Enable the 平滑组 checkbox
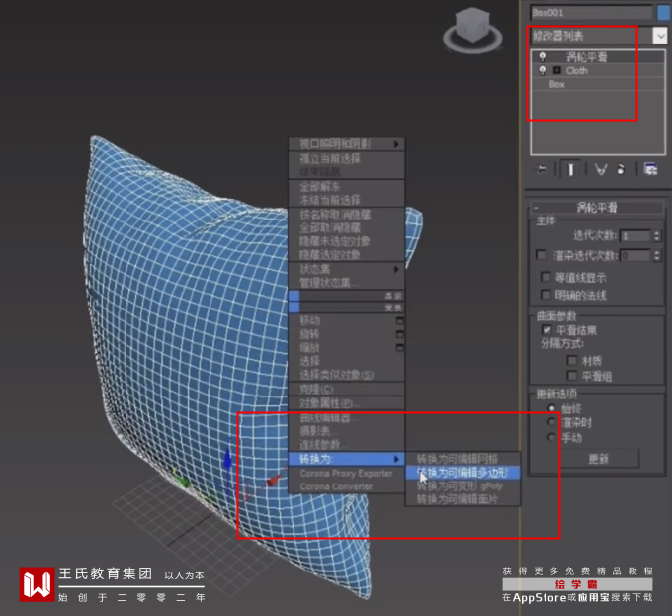Viewport: 672px width, 616px height. [572, 376]
